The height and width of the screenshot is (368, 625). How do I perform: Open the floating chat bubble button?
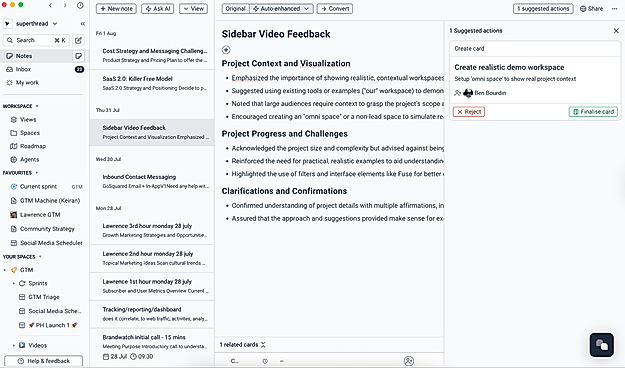[x=601, y=344]
